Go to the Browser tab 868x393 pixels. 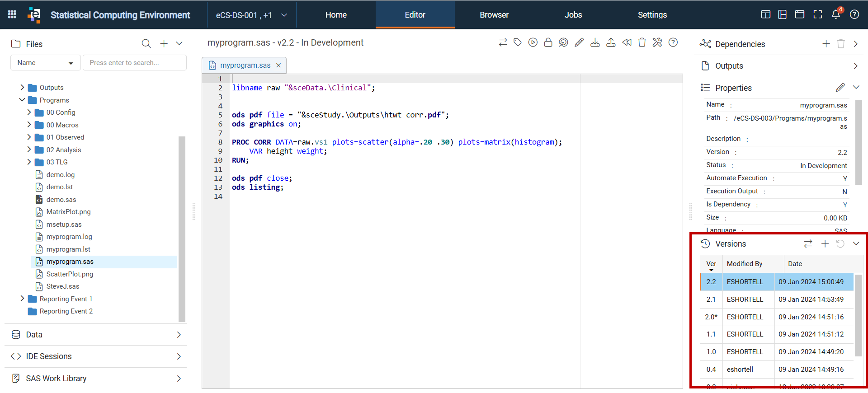pos(494,15)
